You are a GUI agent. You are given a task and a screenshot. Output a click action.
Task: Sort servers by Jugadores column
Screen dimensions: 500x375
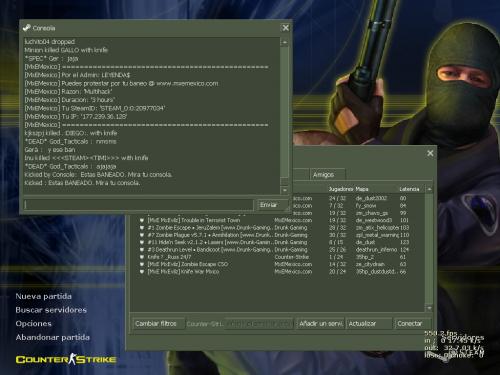coord(340,189)
